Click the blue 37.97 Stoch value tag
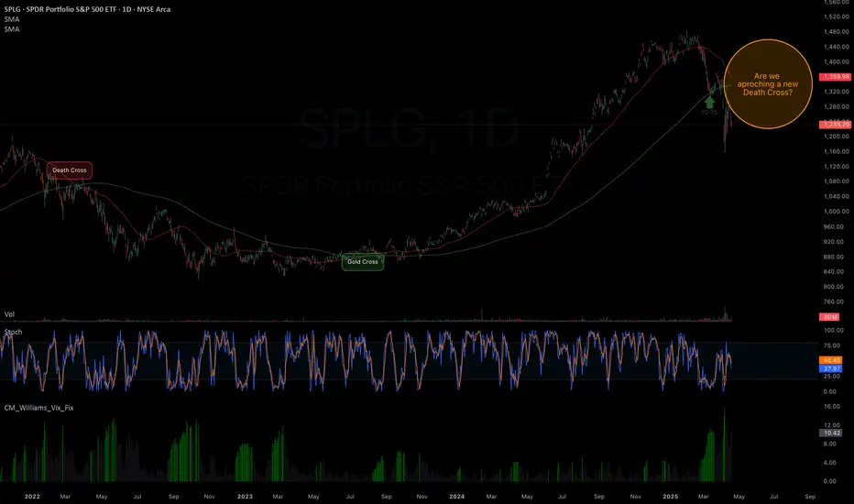This screenshot has width=854, height=504. 831,368
